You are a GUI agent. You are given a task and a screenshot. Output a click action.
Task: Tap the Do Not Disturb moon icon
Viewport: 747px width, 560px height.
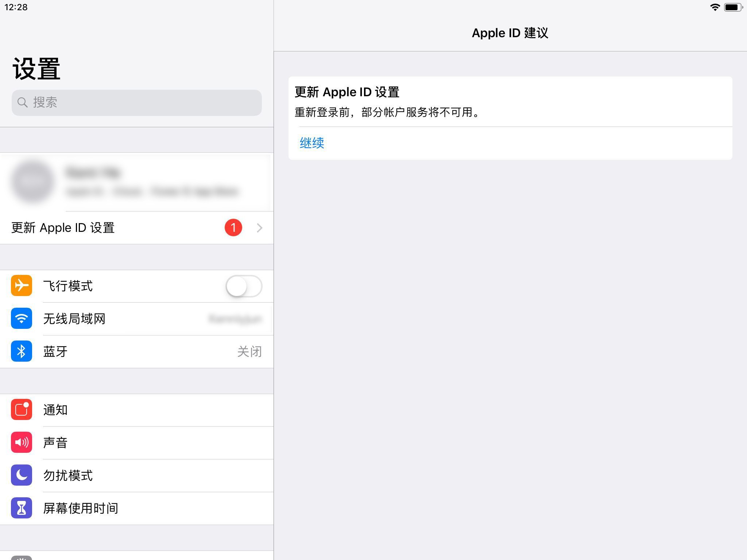[22, 475]
